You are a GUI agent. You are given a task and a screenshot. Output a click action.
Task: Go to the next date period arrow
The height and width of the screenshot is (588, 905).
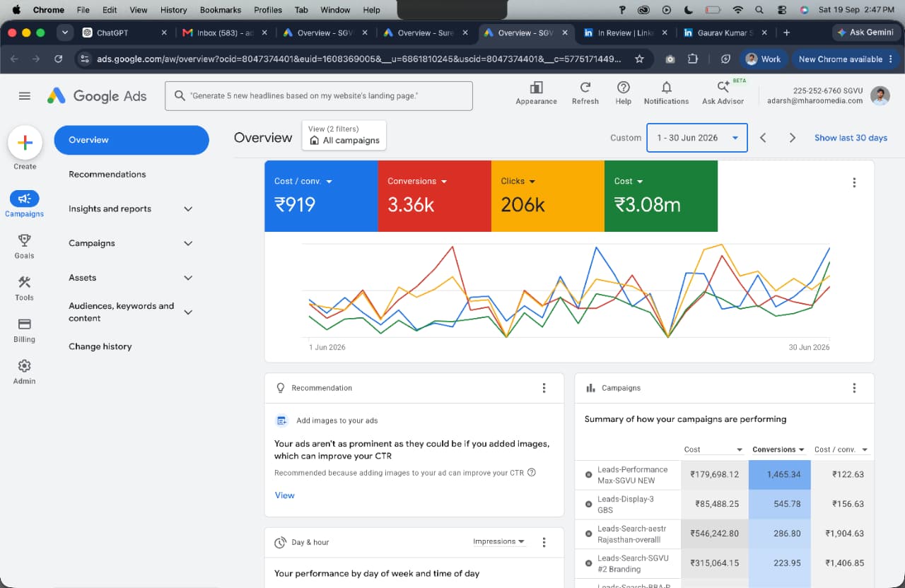(793, 138)
